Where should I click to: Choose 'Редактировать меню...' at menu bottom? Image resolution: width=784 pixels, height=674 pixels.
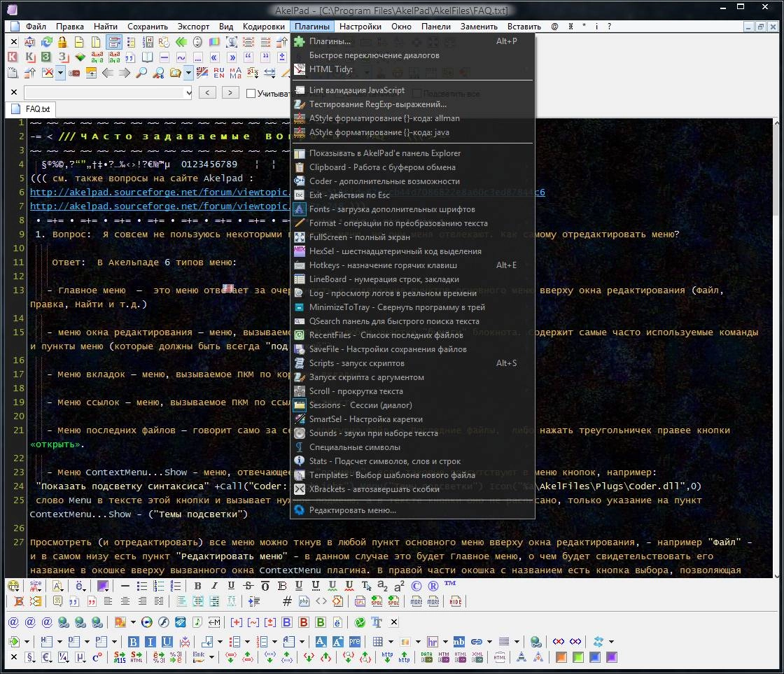point(412,510)
